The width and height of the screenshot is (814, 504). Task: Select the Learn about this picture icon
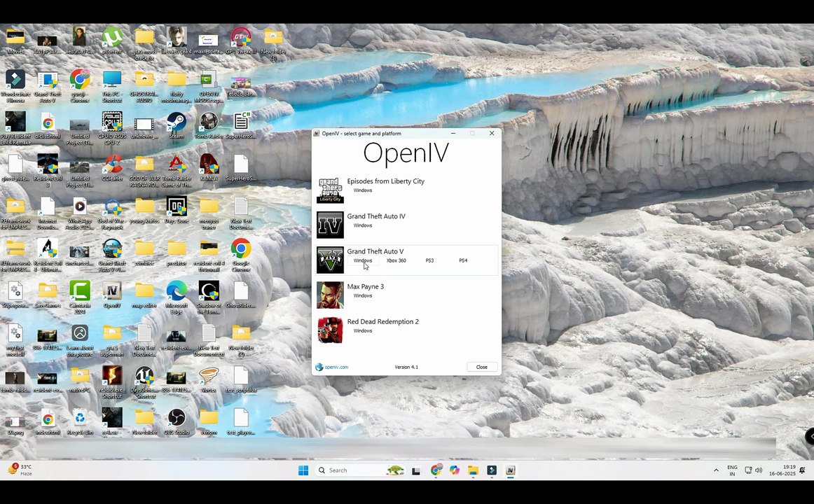pyautogui.click(x=80, y=339)
